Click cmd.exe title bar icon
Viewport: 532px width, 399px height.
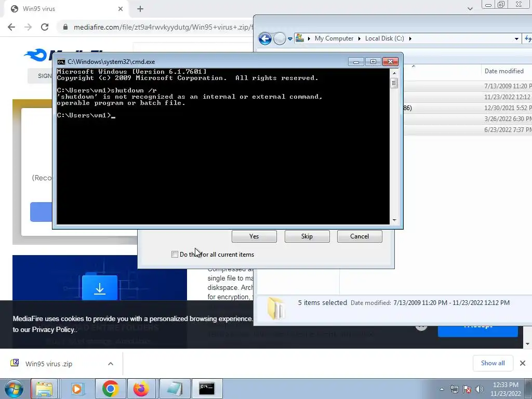(x=61, y=62)
